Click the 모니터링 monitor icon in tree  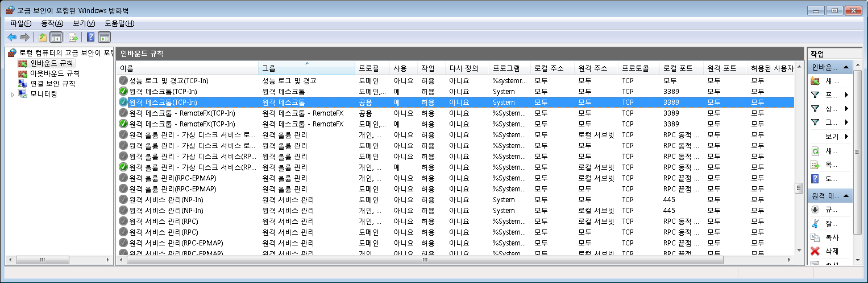(23, 94)
